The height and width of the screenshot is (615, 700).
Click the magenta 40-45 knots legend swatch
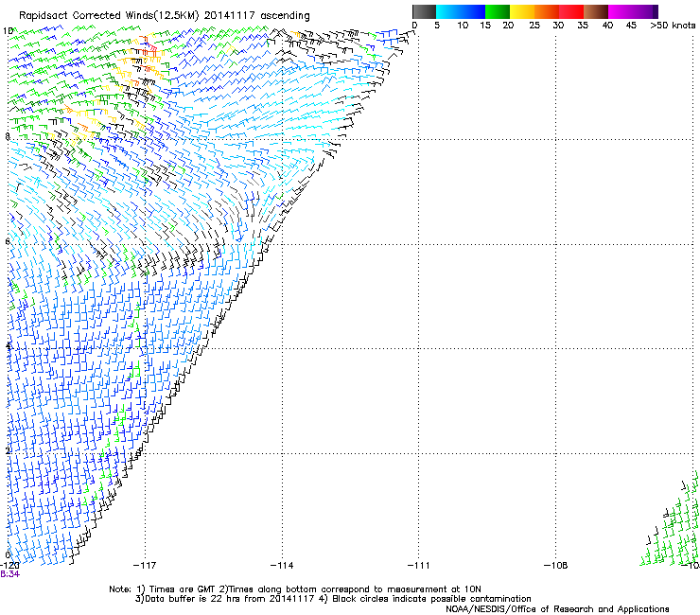click(621, 11)
